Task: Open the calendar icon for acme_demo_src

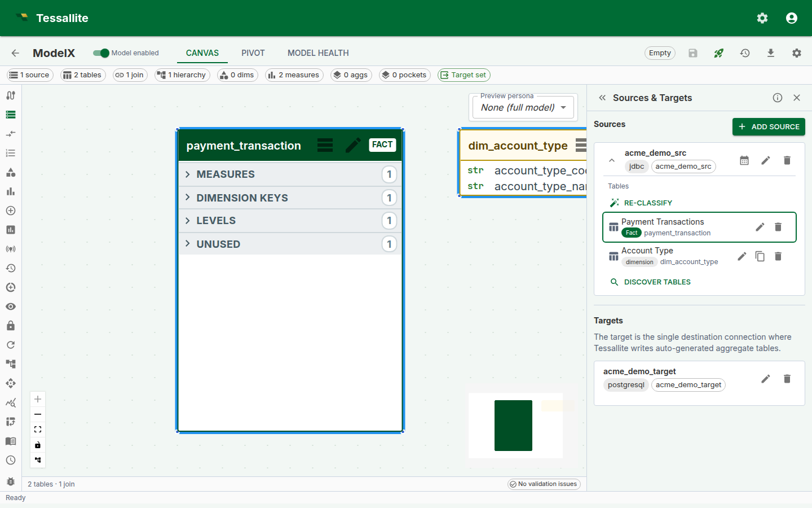Action: coord(744,160)
